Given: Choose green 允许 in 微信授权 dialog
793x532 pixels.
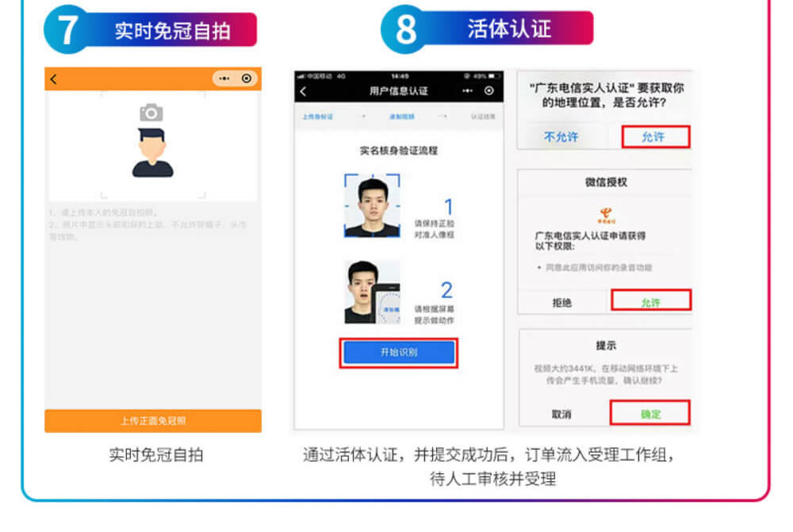Looking at the screenshot, I should click(x=651, y=300).
